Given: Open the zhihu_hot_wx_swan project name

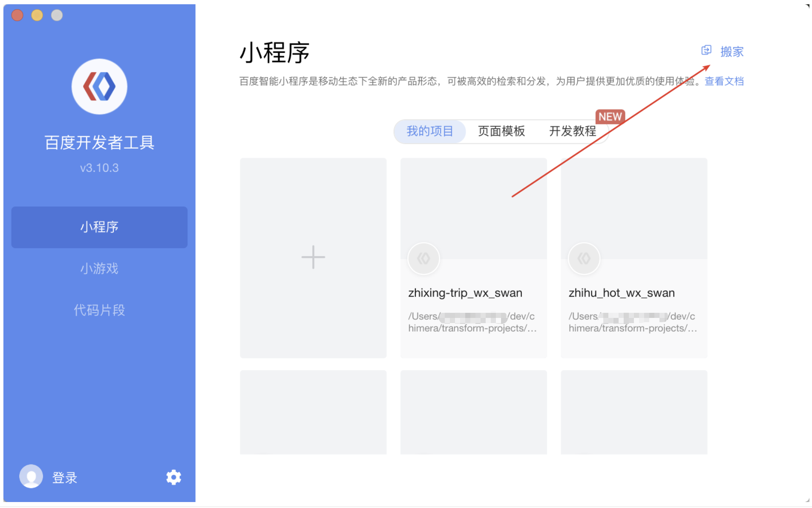Looking at the screenshot, I should tap(621, 293).
